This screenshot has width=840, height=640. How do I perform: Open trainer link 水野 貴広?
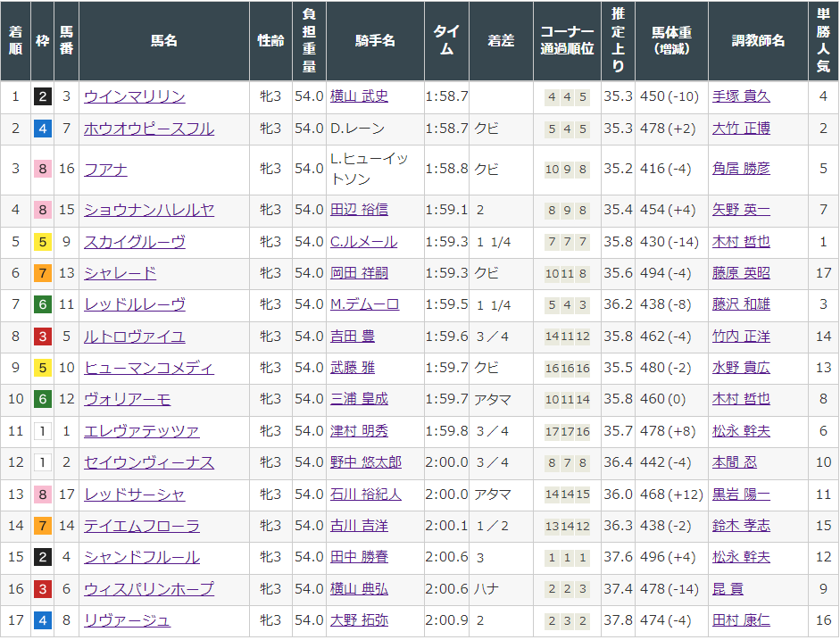pos(741,368)
